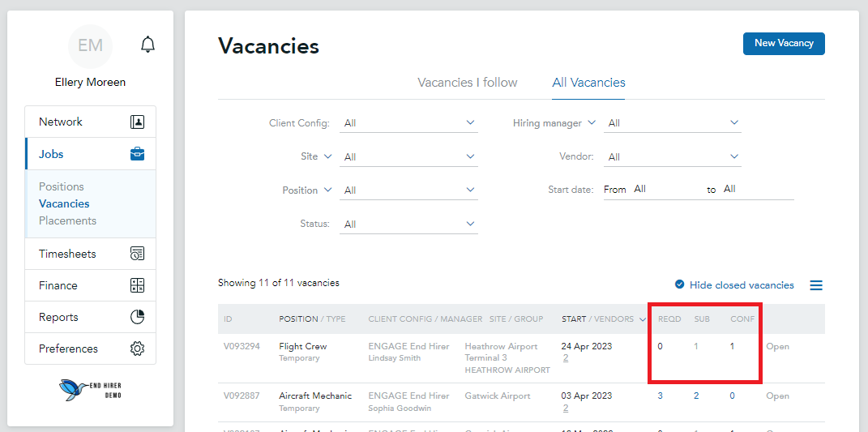This screenshot has width=868, height=432.
Task: Click the Timesheets clock icon
Action: click(137, 254)
